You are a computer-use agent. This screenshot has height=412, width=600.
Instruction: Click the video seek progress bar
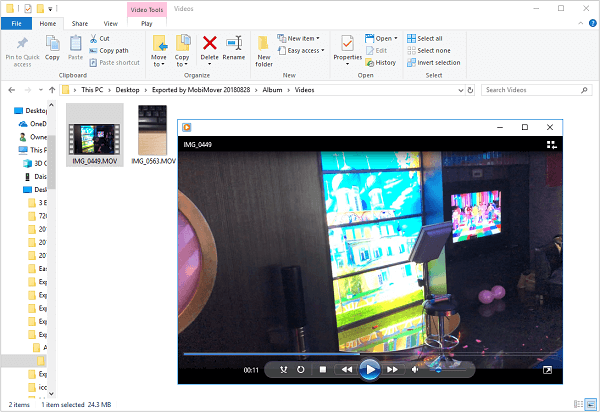tap(368, 353)
